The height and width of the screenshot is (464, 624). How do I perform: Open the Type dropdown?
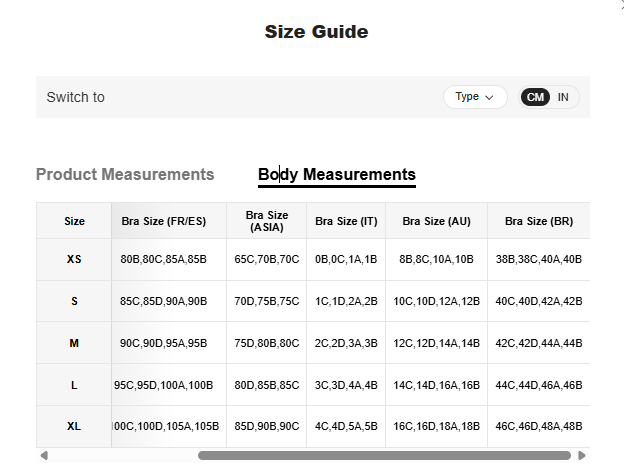(475, 97)
